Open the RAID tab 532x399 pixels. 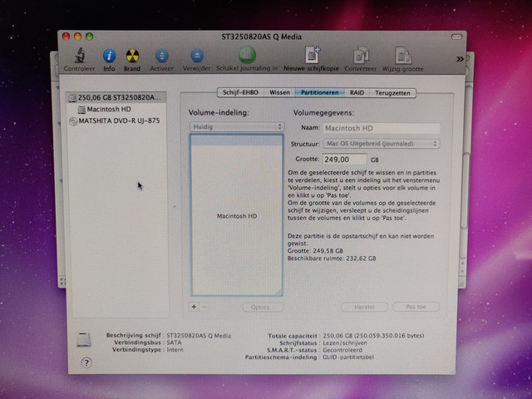(x=357, y=92)
